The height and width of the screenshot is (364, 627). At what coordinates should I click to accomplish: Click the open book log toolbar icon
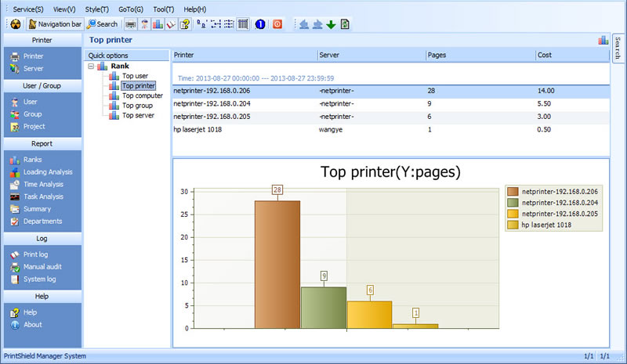point(171,24)
